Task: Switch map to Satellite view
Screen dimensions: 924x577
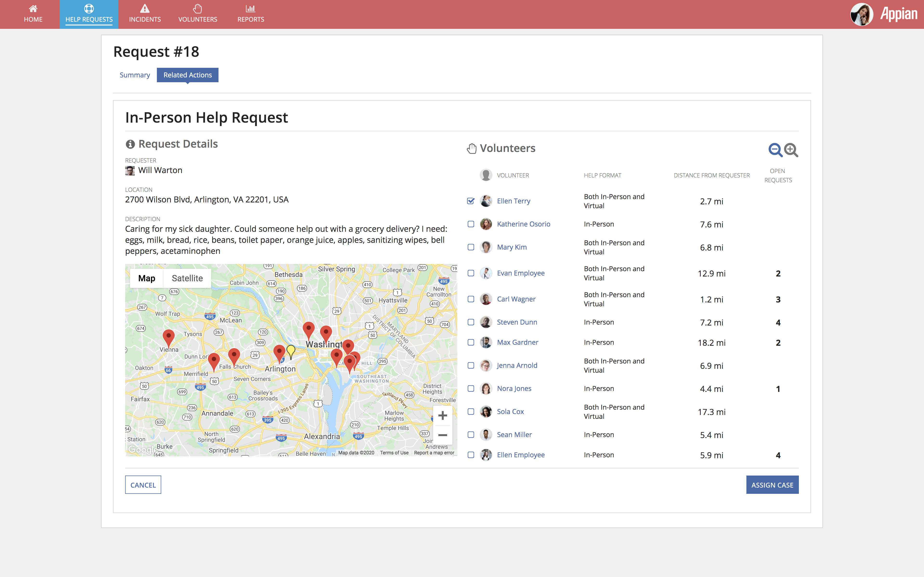Action: click(187, 278)
